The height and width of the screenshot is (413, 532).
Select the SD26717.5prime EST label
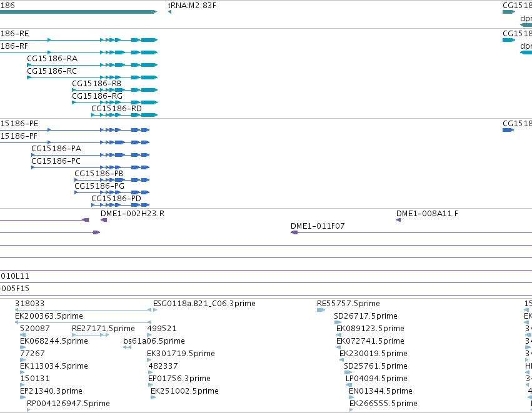click(366, 316)
